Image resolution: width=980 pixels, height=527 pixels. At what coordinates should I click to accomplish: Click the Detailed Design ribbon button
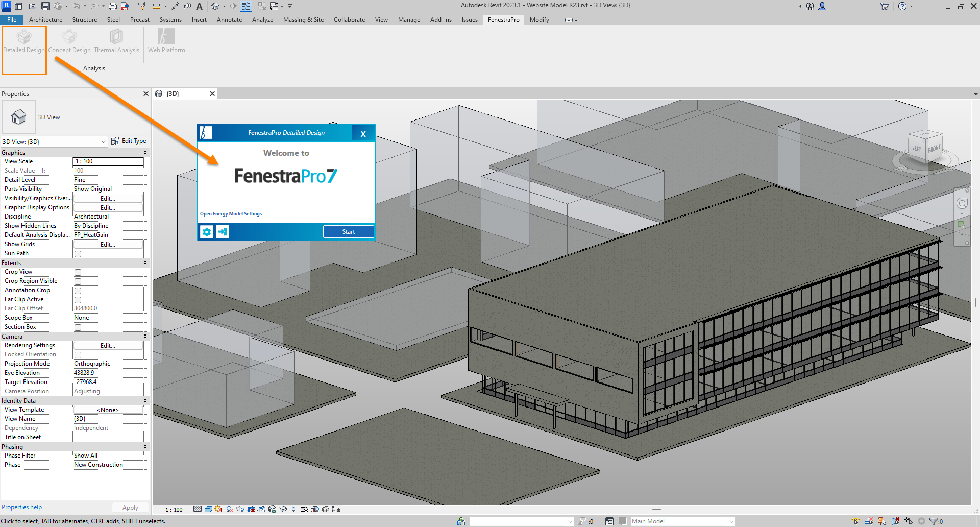pos(24,41)
